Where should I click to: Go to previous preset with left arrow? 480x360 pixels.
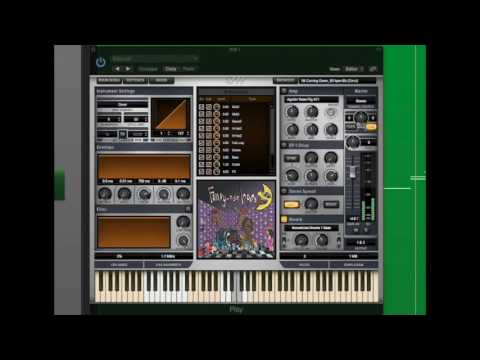click(x=117, y=69)
